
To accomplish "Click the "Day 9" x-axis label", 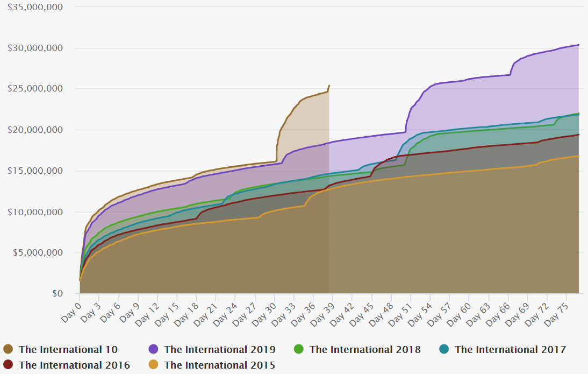I will pos(130,312).
